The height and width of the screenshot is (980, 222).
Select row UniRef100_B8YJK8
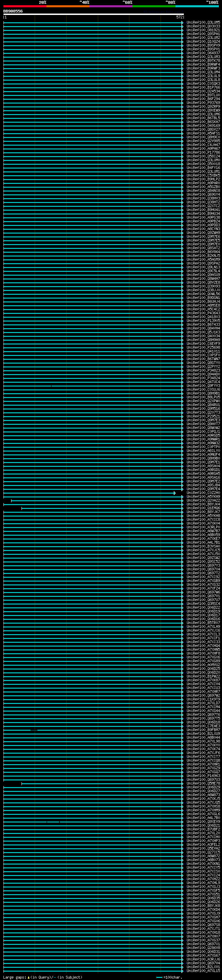(x=203, y=906)
